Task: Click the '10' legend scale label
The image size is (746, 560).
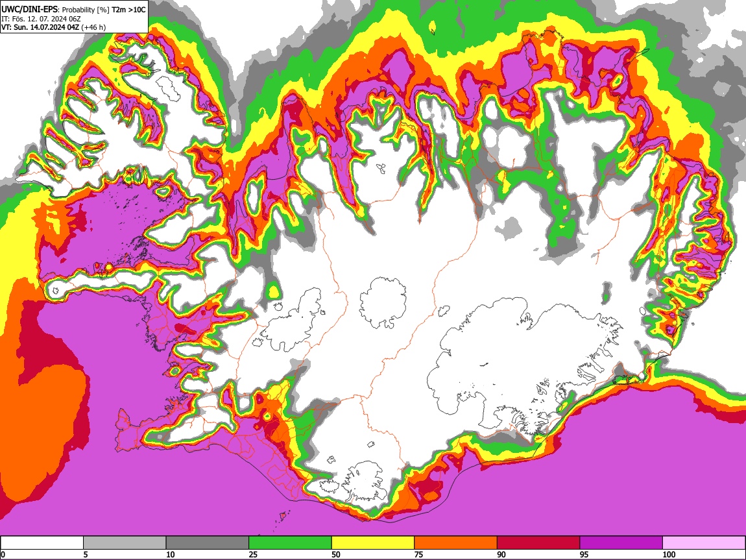Action: [171, 554]
